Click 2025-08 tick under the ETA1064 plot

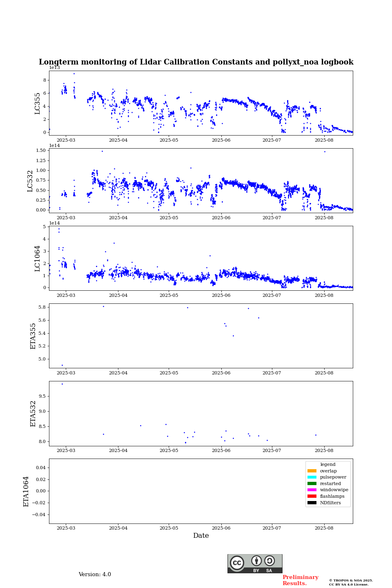click(x=324, y=528)
